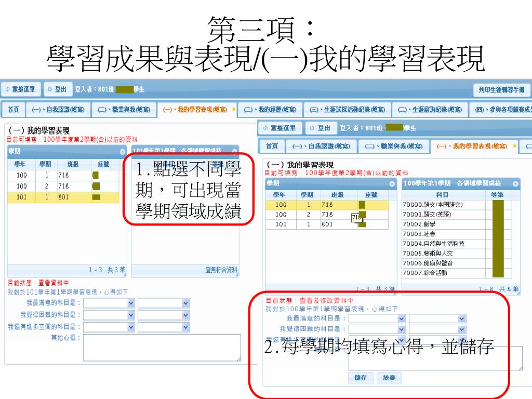The width and height of the screenshot is (532, 399).
Task: Close the top window's 我的學習表現 tab with x
Action: click(233, 109)
